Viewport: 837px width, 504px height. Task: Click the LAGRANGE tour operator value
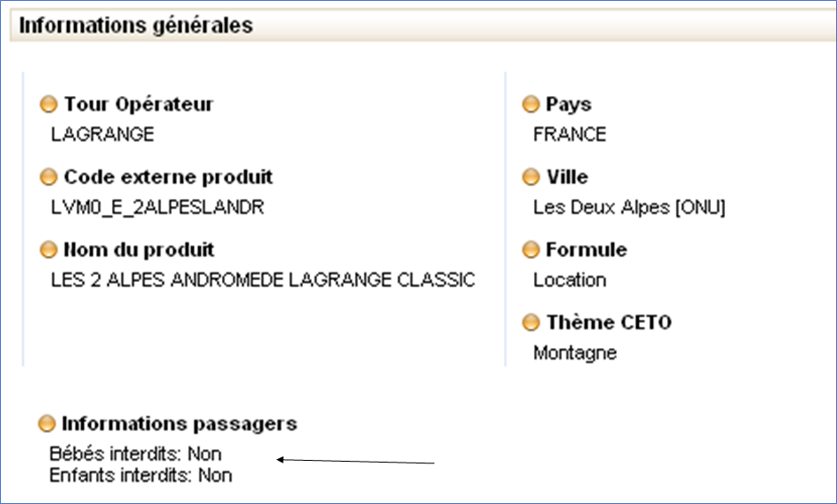pos(102,135)
